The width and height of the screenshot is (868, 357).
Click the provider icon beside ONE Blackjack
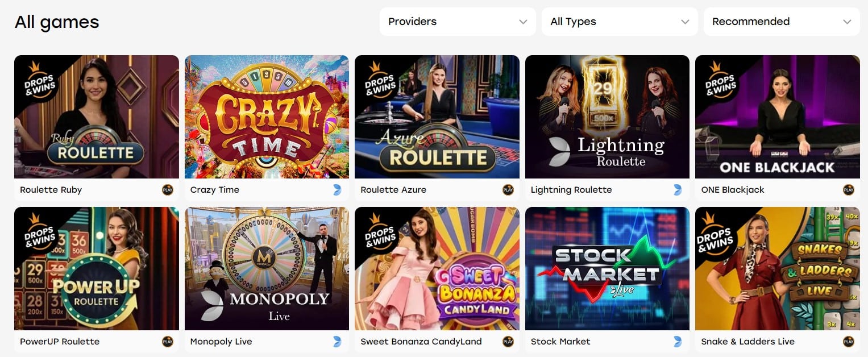[849, 190]
